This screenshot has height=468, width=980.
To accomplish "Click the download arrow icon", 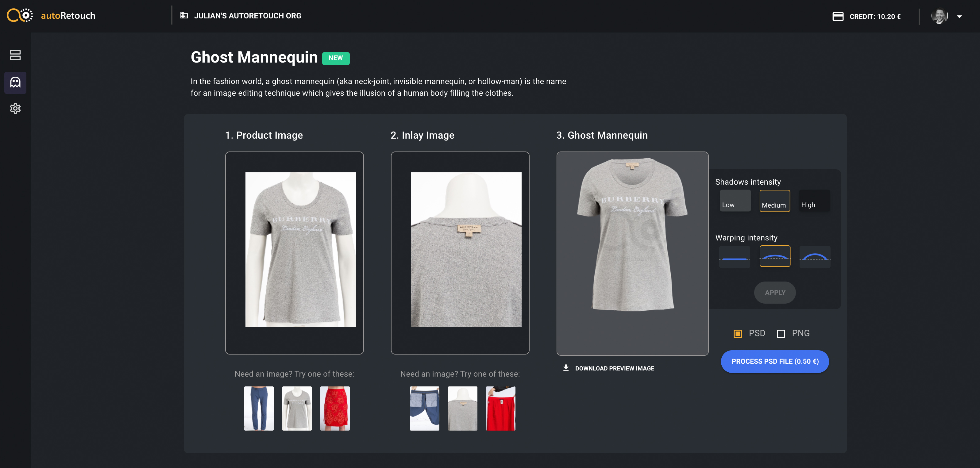I will 566,368.
